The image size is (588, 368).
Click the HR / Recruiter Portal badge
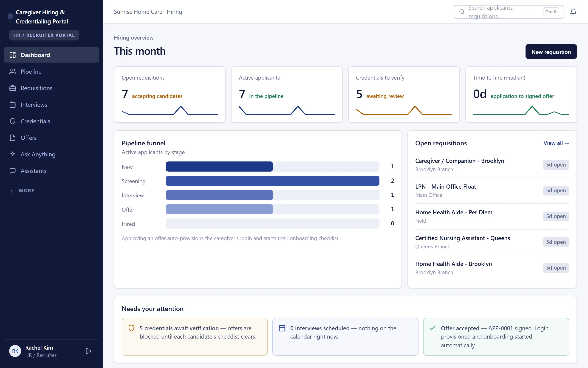[x=44, y=35]
